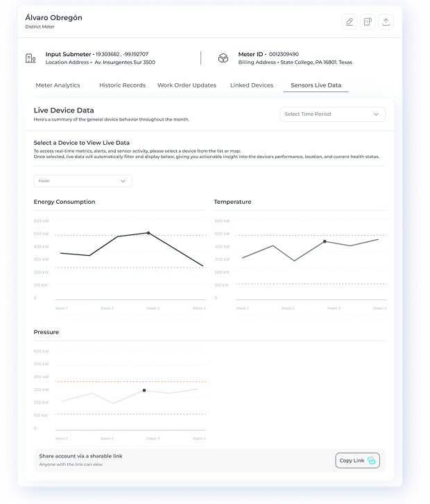This screenshot has width=430, height=504.
Task: Click the cube icon beside Meter ID
Action: tap(223, 58)
